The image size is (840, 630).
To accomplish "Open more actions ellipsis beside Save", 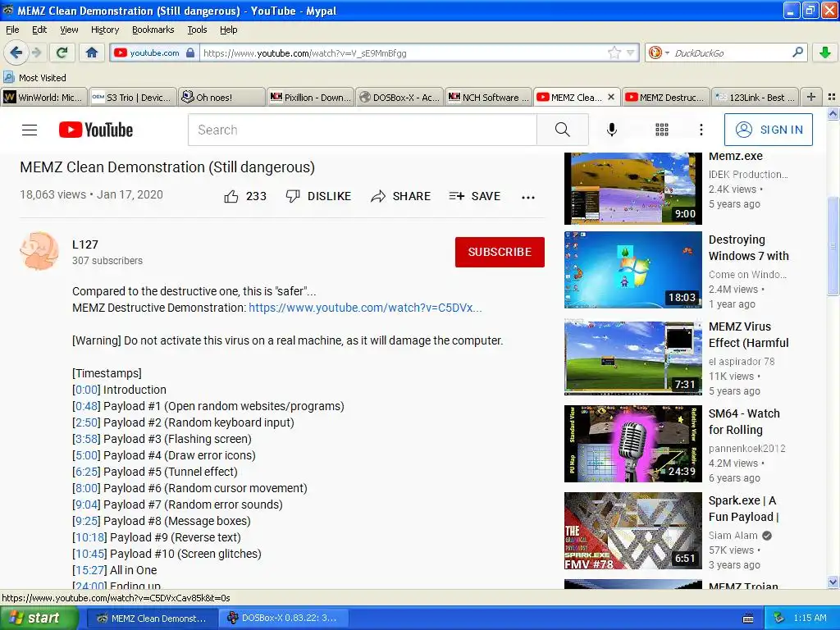I will click(528, 197).
